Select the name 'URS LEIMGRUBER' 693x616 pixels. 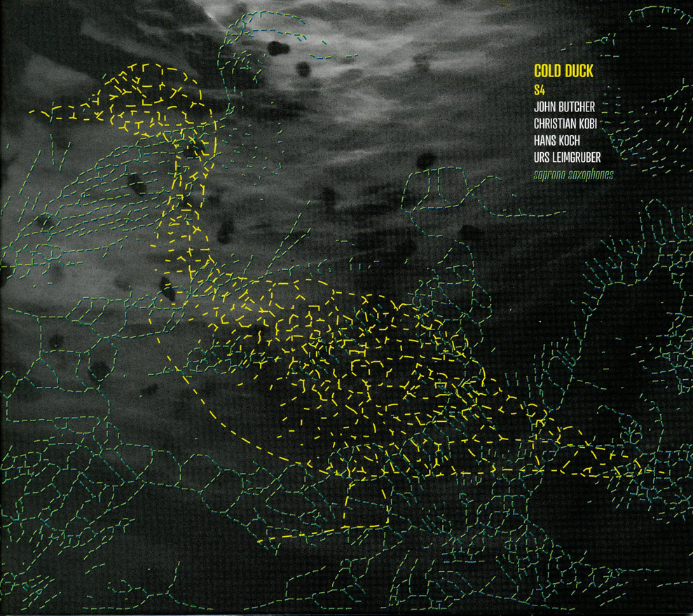click(567, 157)
